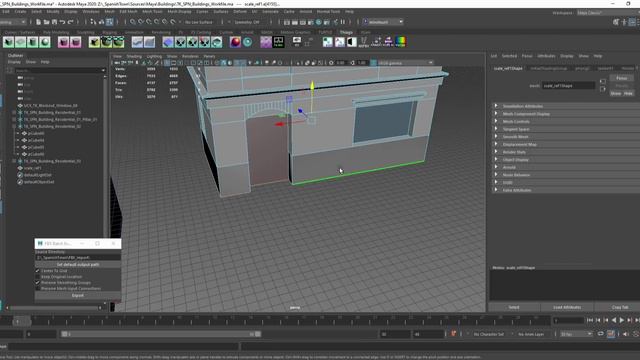Open the viewport Shading menu
This screenshot has height=360, width=640.
(134, 56)
